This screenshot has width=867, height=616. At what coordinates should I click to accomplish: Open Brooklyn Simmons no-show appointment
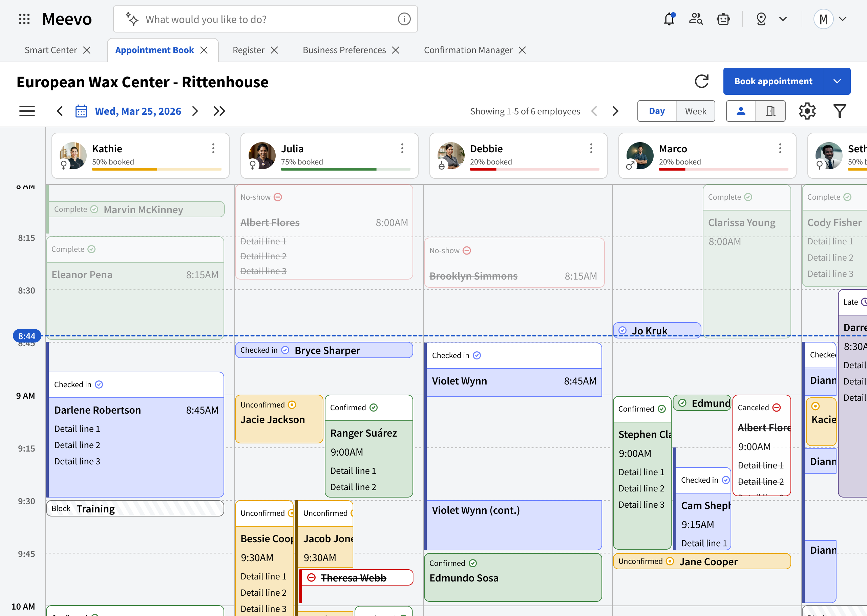[514, 263]
